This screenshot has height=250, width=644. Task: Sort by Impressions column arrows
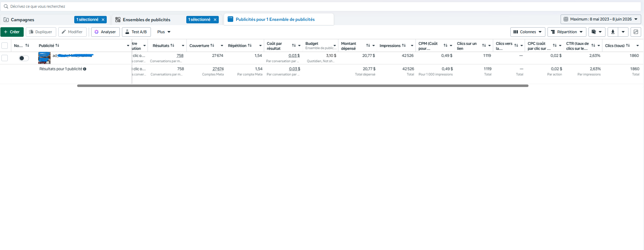point(404,45)
